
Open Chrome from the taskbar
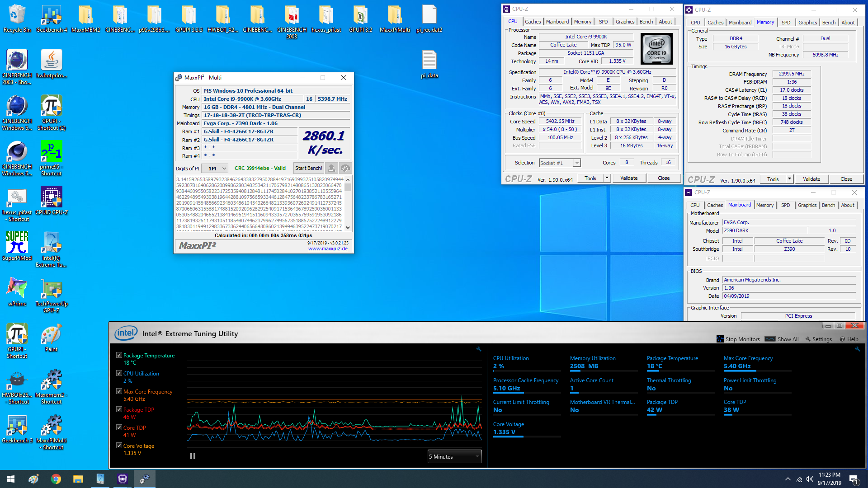[x=56, y=479]
